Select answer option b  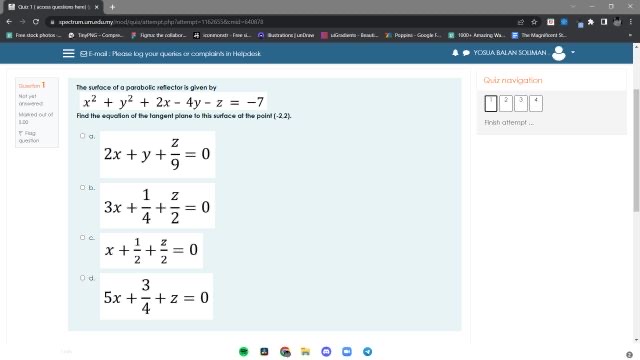82,187
